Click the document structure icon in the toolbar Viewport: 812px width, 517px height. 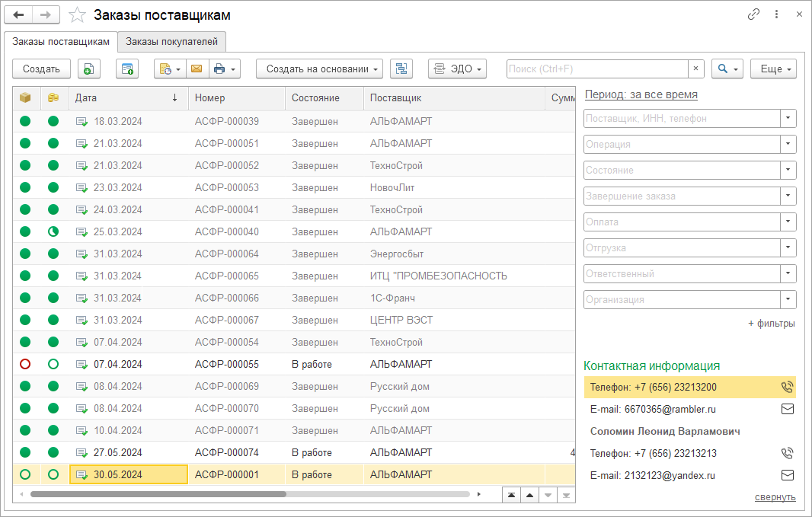(x=401, y=69)
